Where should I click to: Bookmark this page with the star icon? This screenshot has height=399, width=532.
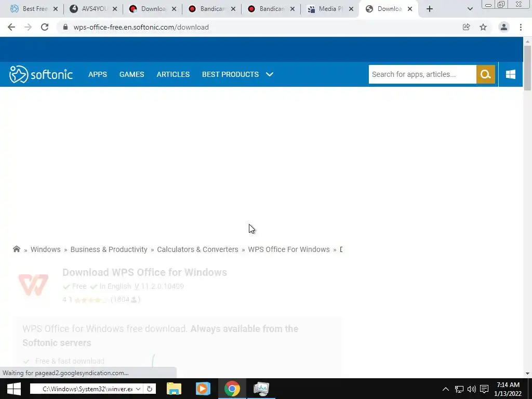click(x=483, y=27)
